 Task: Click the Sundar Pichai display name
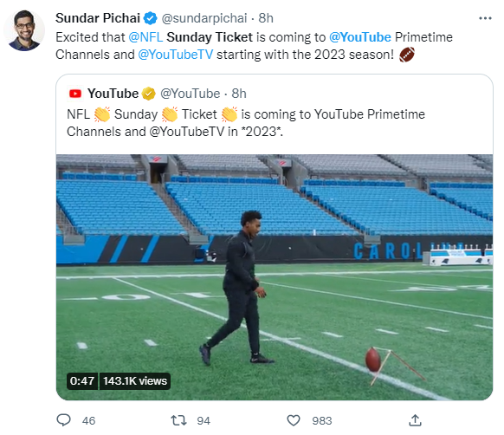[x=98, y=18]
